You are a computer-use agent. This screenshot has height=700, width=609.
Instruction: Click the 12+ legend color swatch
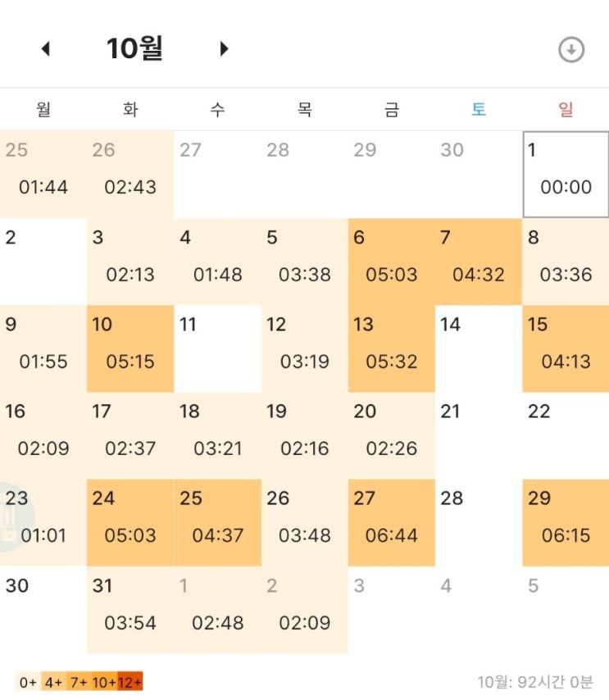click(130, 682)
